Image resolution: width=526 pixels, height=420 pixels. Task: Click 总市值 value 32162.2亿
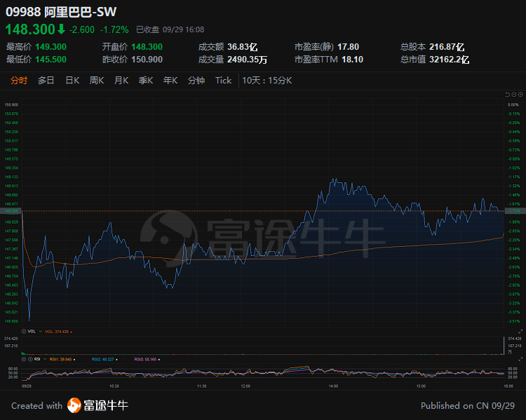click(x=449, y=60)
